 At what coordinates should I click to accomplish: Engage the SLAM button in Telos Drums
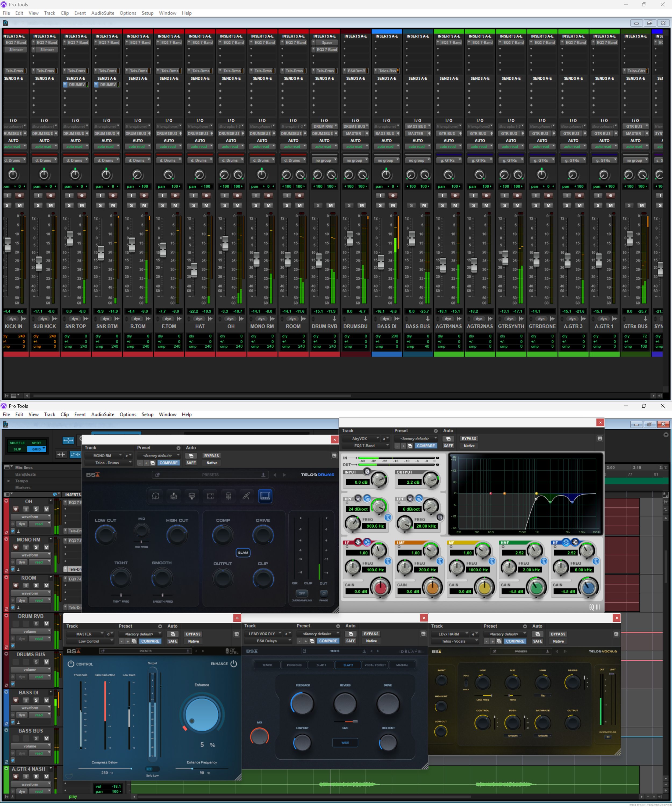(x=243, y=553)
